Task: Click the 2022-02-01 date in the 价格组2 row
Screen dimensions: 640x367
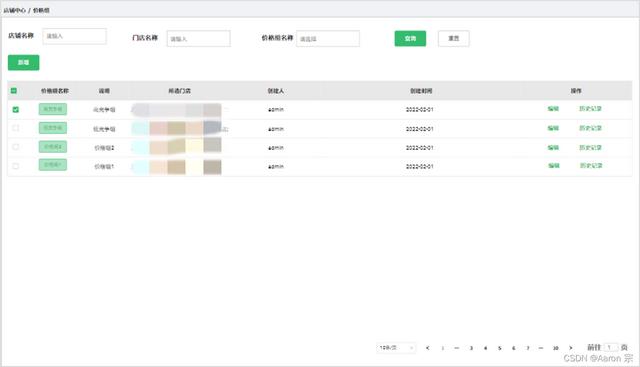Action: coord(420,148)
